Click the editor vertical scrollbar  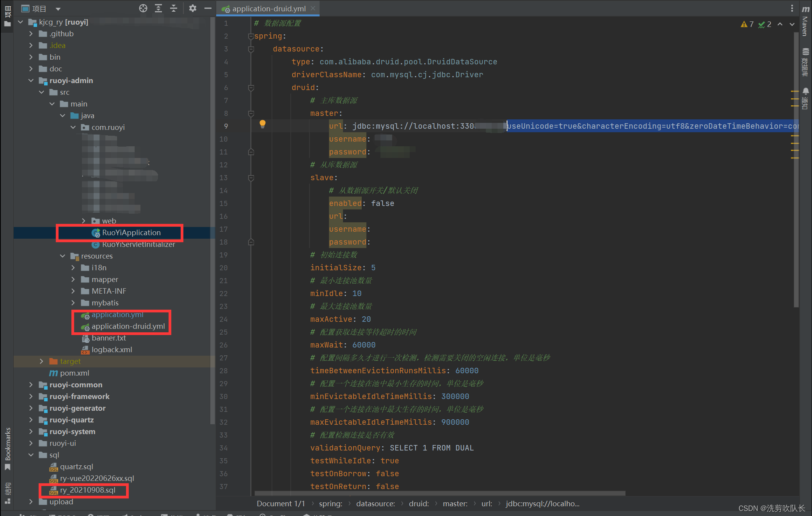coord(796,170)
